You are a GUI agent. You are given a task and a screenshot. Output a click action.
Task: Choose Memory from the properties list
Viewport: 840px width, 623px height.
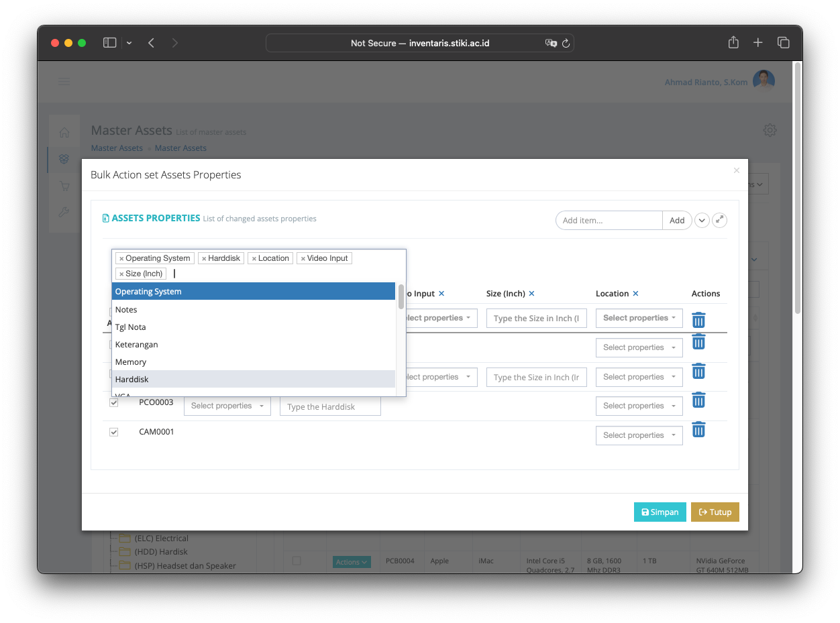pos(131,362)
